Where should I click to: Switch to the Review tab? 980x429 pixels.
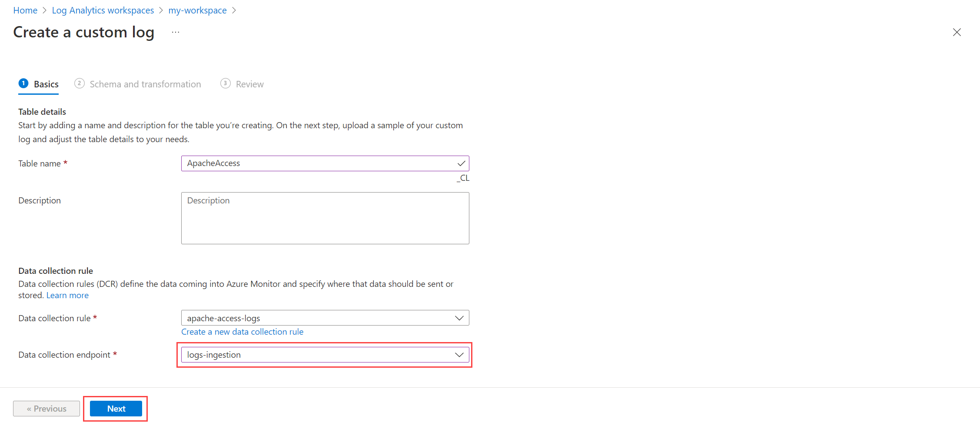pyautogui.click(x=249, y=84)
